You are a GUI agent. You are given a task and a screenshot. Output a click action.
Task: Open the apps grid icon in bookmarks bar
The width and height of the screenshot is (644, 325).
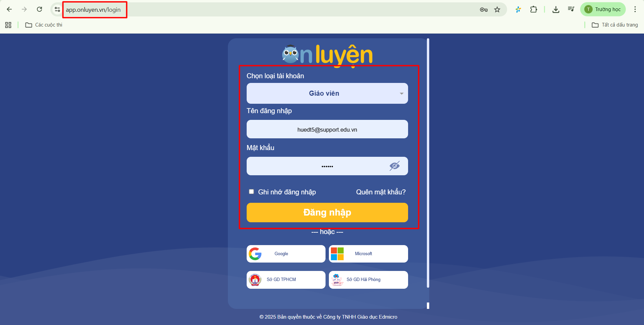click(8, 25)
